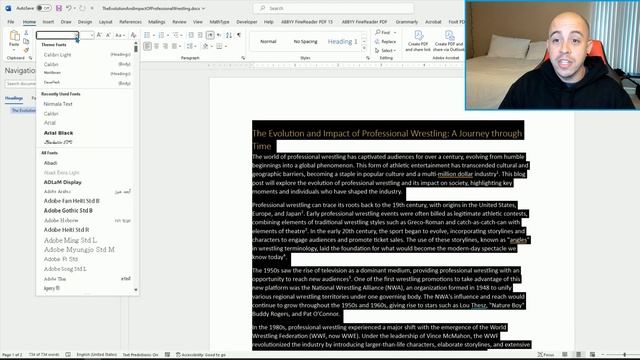The width and height of the screenshot is (640, 360).
Task: Switch to the References tab
Action: [130, 22]
